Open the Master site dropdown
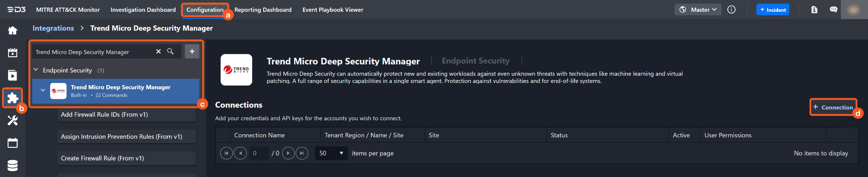Viewport: 868px width, 177px height. point(698,10)
